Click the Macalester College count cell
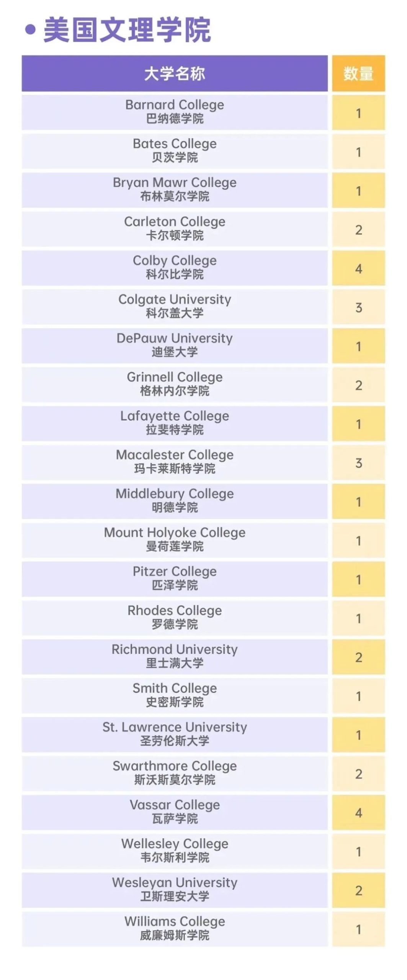 (x=358, y=463)
